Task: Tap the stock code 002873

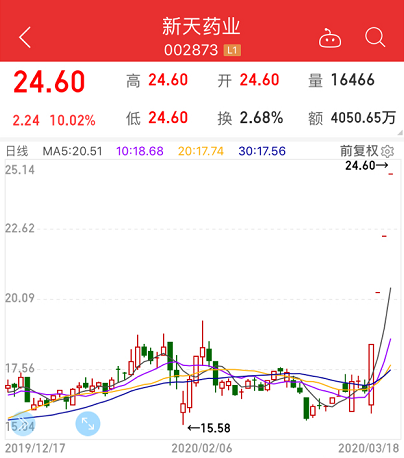Action: [x=191, y=50]
